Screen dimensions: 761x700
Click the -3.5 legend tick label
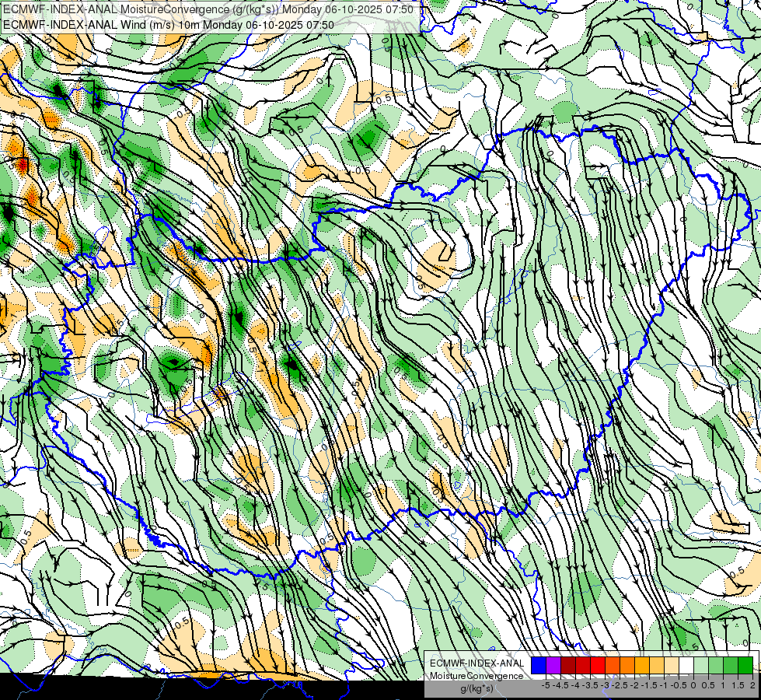pos(590,685)
